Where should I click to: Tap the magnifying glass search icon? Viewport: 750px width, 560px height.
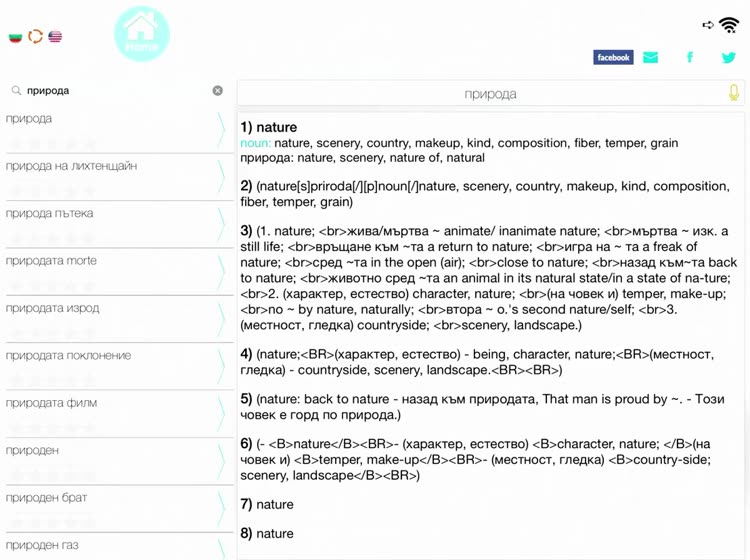(x=16, y=91)
